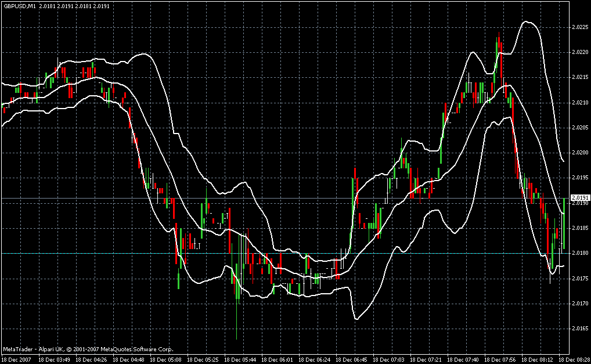Click the last green candle at chart's right edge

pos(564,223)
